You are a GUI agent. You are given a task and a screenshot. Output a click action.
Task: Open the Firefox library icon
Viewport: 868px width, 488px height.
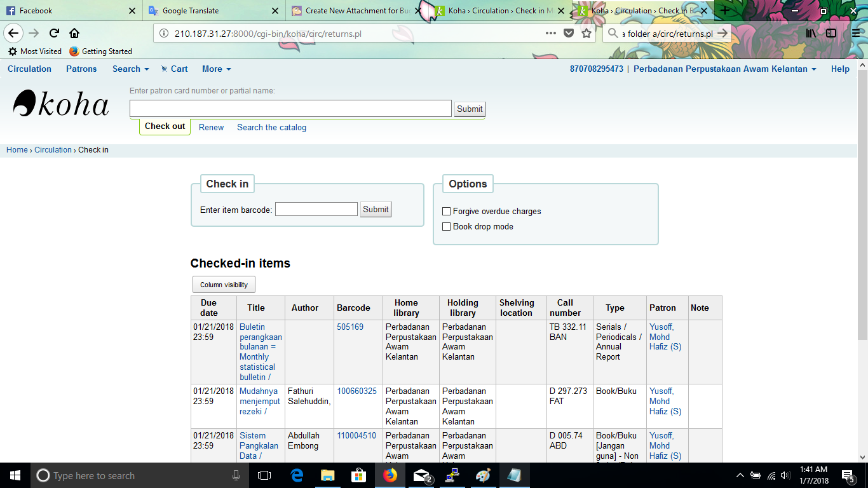[x=811, y=33]
